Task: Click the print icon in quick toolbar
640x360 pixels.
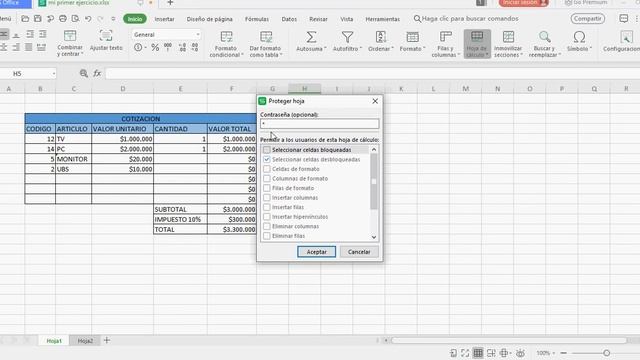Action: pyautogui.click(x=63, y=19)
